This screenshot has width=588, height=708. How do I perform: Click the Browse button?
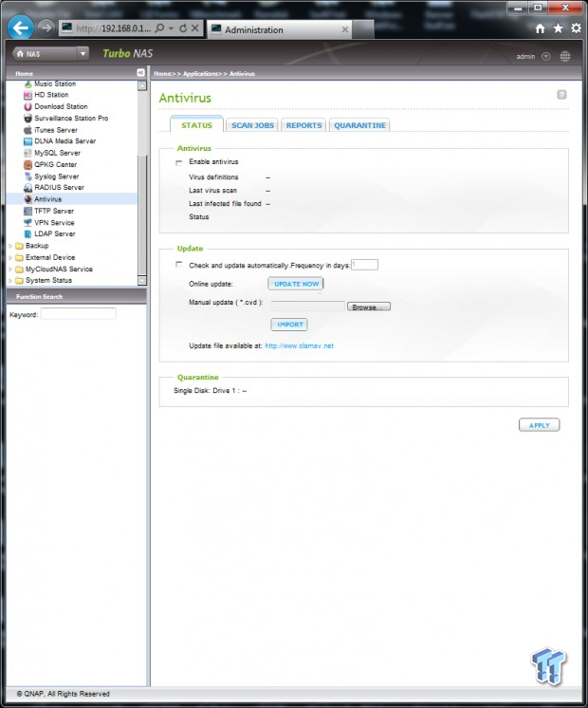point(369,307)
